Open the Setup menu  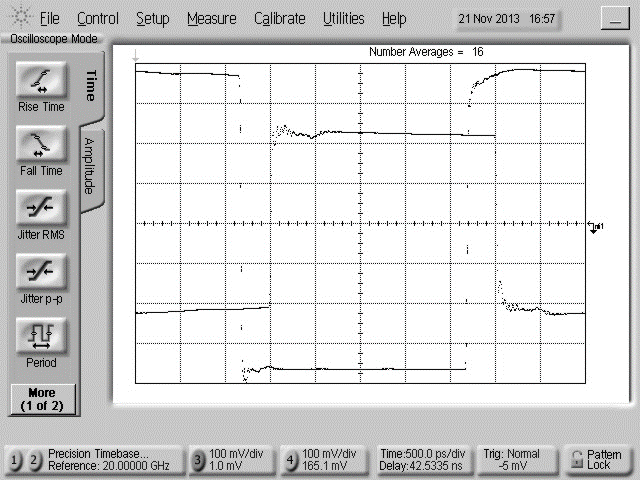[153, 19]
